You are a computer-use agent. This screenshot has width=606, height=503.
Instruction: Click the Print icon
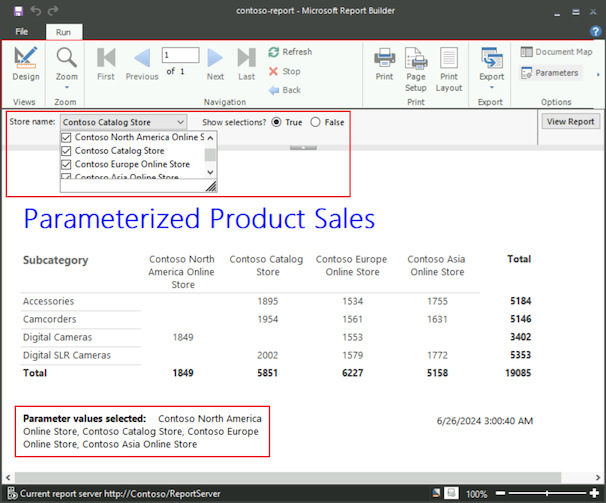coord(384,62)
